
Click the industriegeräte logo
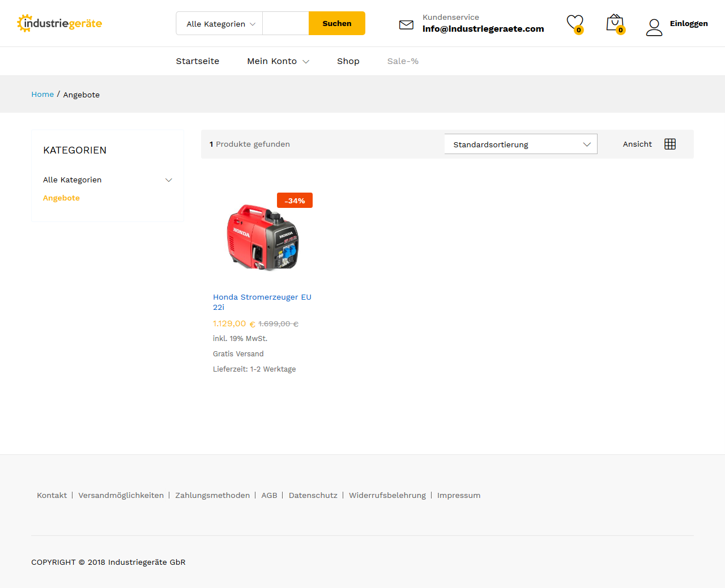[x=59, y=23]
